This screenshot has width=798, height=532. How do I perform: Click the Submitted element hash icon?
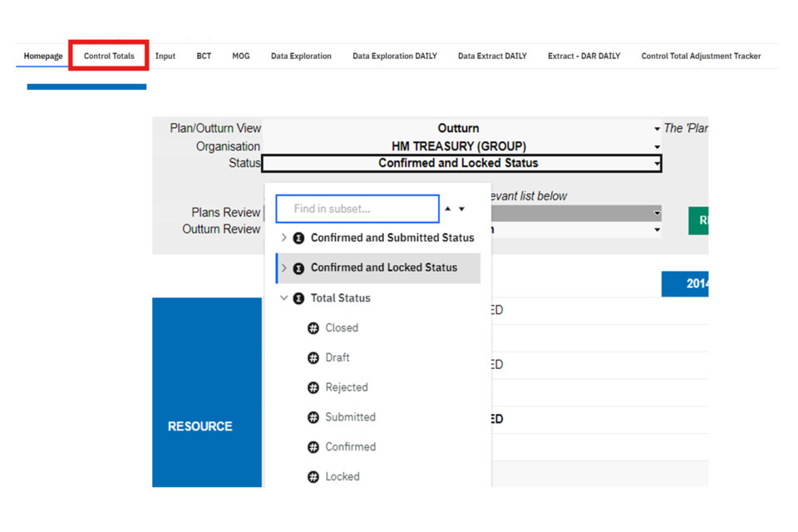313,417
